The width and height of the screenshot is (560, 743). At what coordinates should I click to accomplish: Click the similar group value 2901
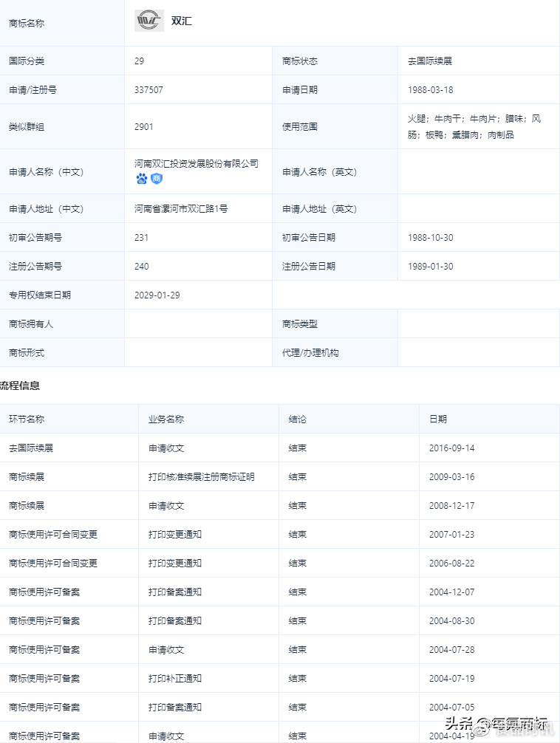143,126
